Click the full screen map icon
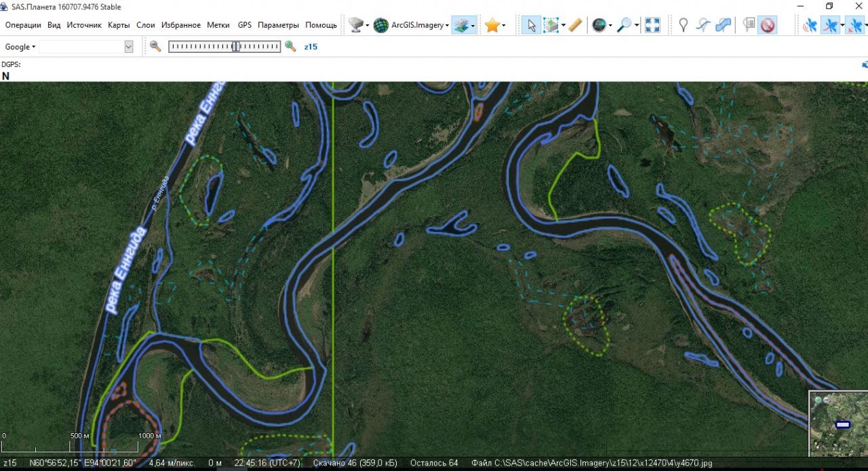Viewport: 868px width, 471px height. [x=652, y=25]
